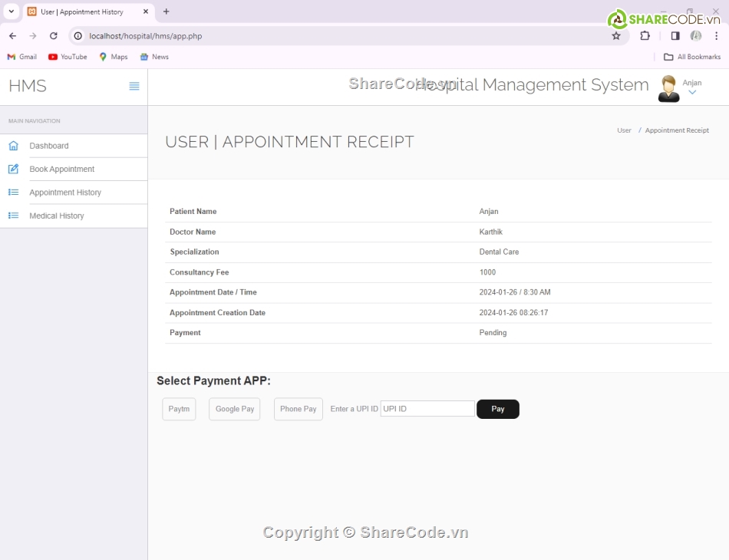Click the Book Appointment edit icon
The width and height of the screenshot is (729, 560).
click(13, 169)
